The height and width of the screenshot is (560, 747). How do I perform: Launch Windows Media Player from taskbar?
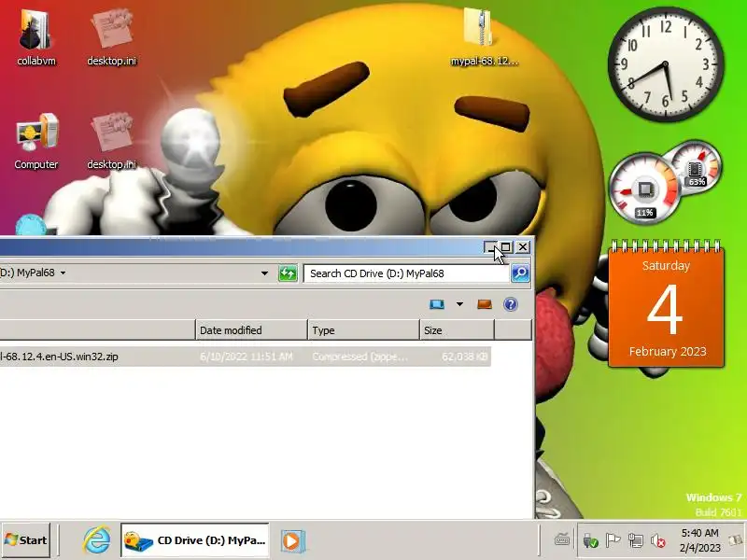pos(292,541)
